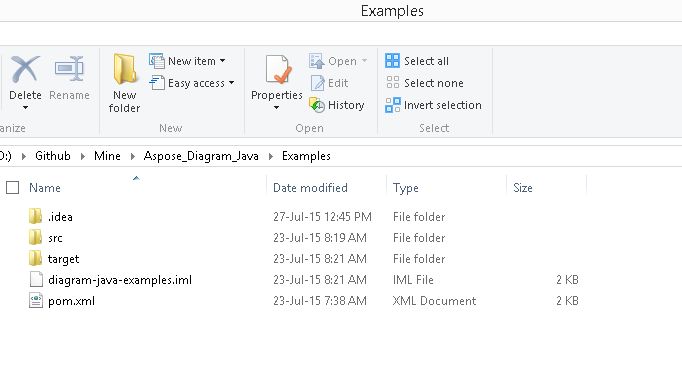This screenshot has width=682, height=373.
Task: Click the Select all grid icon
Action: (x=392, y=60)
